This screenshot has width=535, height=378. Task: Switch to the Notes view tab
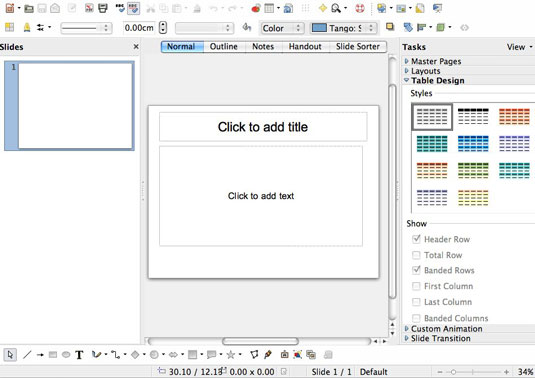pyautogui.click(x=263, y=46)
